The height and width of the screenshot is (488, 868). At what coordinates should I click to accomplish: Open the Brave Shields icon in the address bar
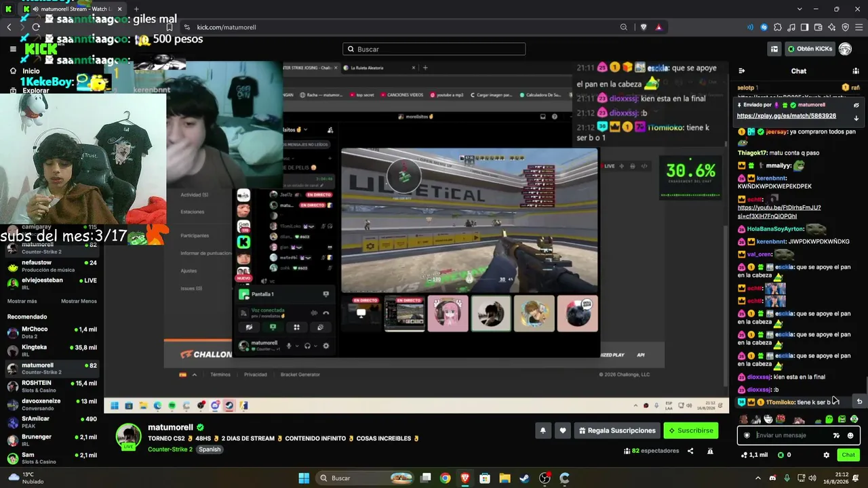[643, 27]
